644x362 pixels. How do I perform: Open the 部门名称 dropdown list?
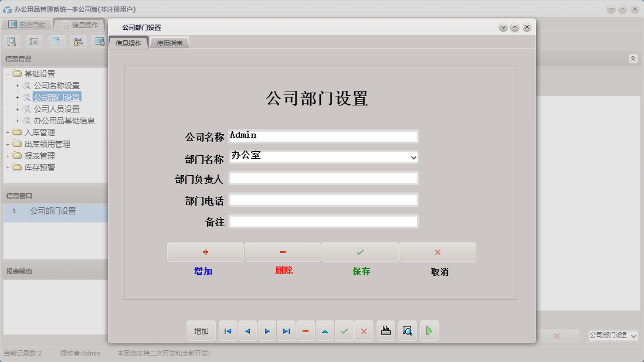(x=413, y=156)
